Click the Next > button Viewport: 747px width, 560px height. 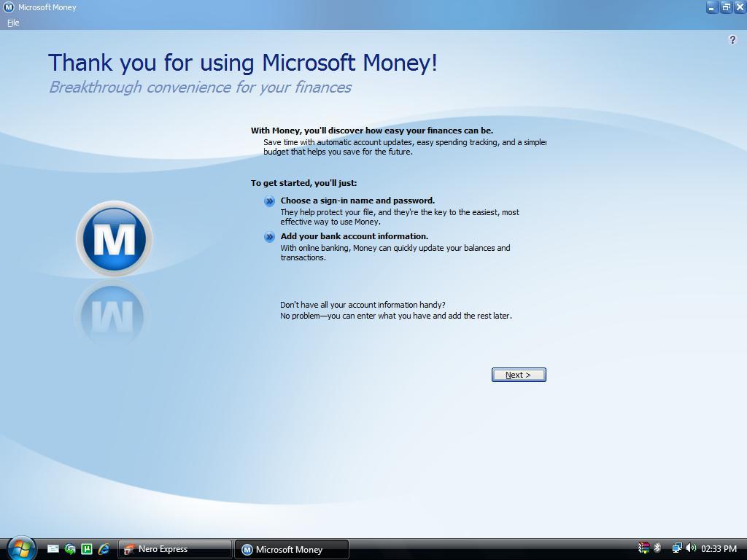click(x=519, y=375)
